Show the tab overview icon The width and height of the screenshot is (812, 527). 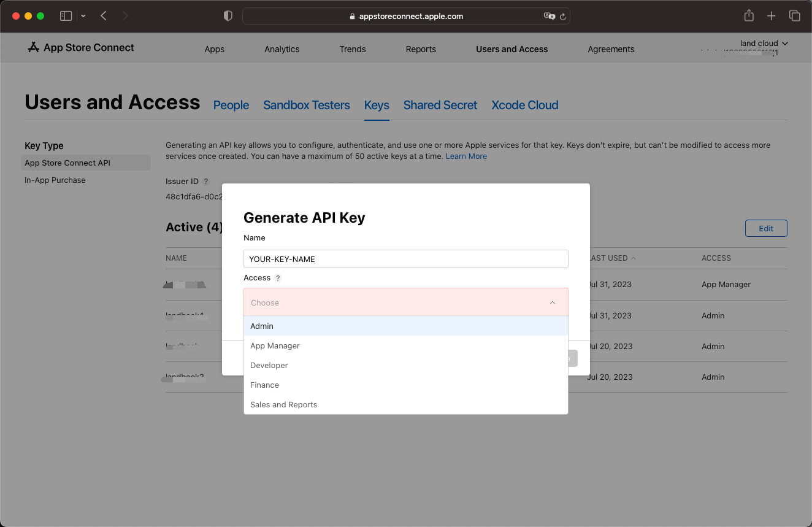click(x=794, y=16)
